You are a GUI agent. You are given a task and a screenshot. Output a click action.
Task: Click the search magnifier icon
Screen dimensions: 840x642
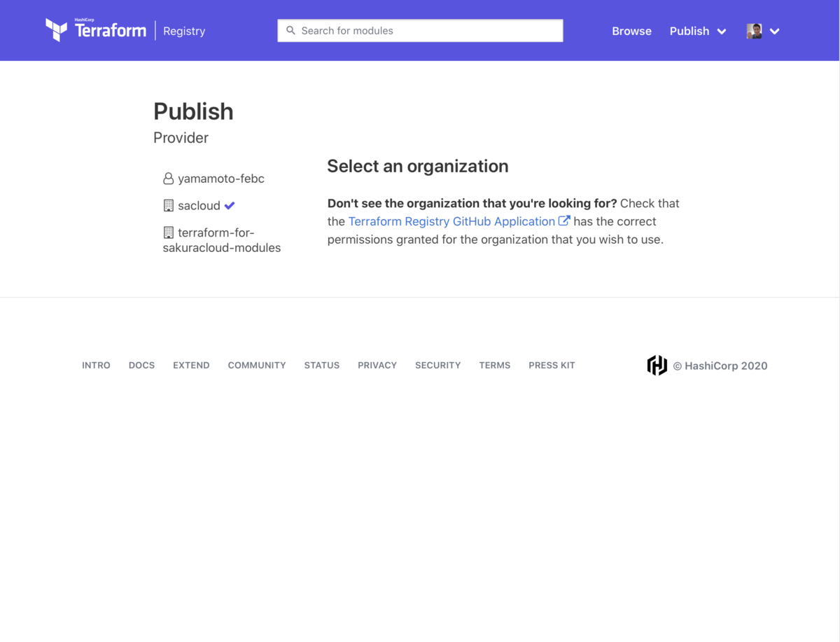[x=291, y=31]
